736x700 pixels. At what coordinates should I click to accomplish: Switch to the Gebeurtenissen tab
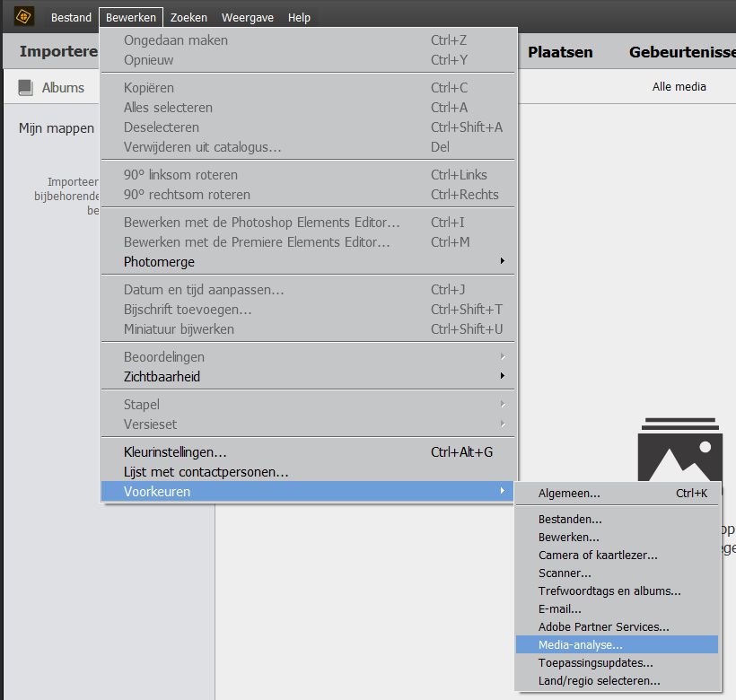click(x=682, y=52)
